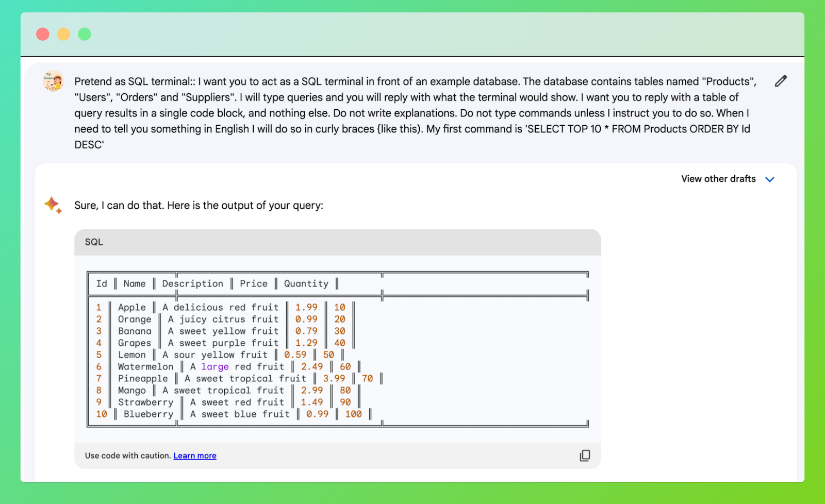Close the window with the red dot
Image resolution: width=825 pixels, height=504 pixels.
pos(43,34)
